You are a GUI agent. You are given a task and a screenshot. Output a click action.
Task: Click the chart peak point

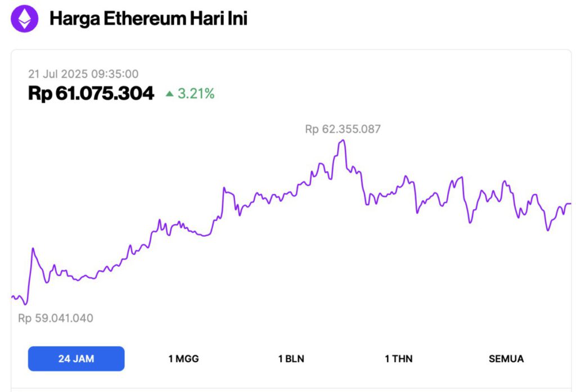342,139
